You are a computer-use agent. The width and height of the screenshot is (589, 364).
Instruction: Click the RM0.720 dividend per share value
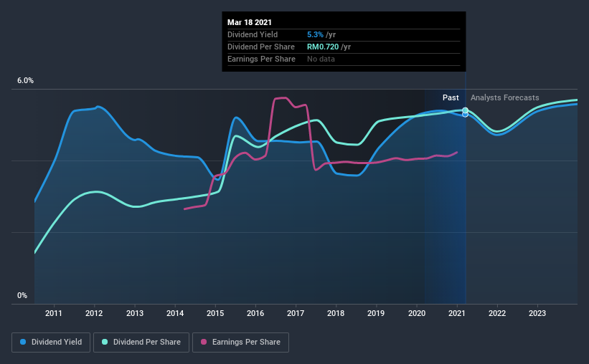click(323, 47)
